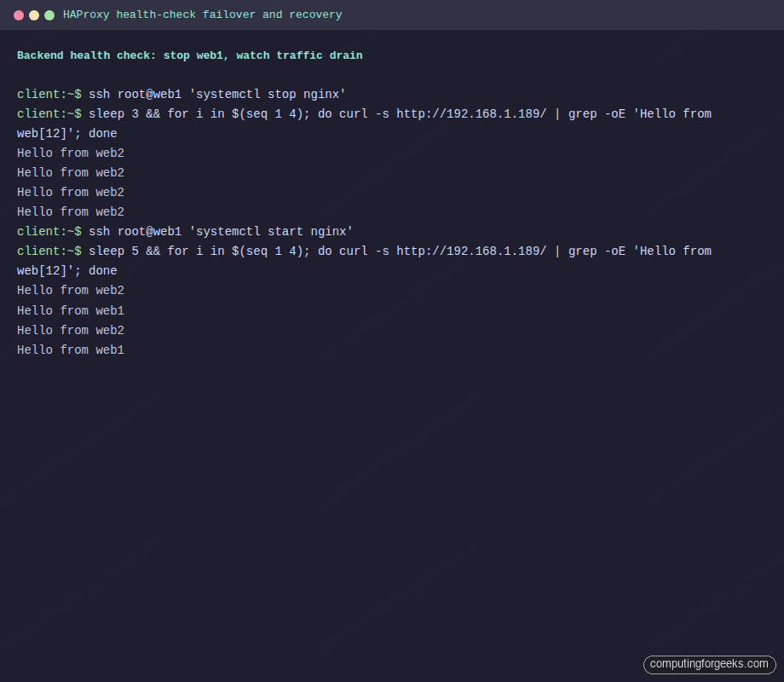Viewport: 784px width, 682px height.
Task: Select the first 'Hello from web2' output line
Action: coord(70,153)
